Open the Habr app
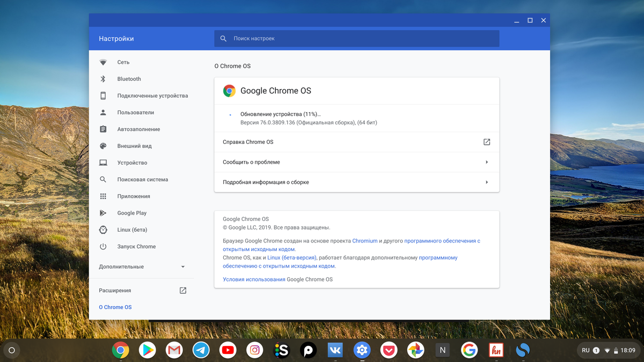The height and width of the screenshot is (362, 644). point(496,350)
